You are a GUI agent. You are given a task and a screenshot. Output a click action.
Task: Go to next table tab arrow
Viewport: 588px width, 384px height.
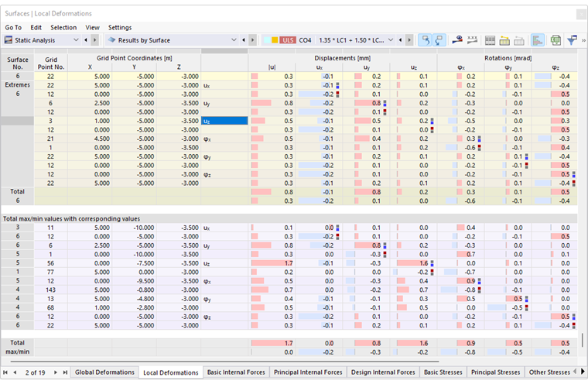click(56, 372)
